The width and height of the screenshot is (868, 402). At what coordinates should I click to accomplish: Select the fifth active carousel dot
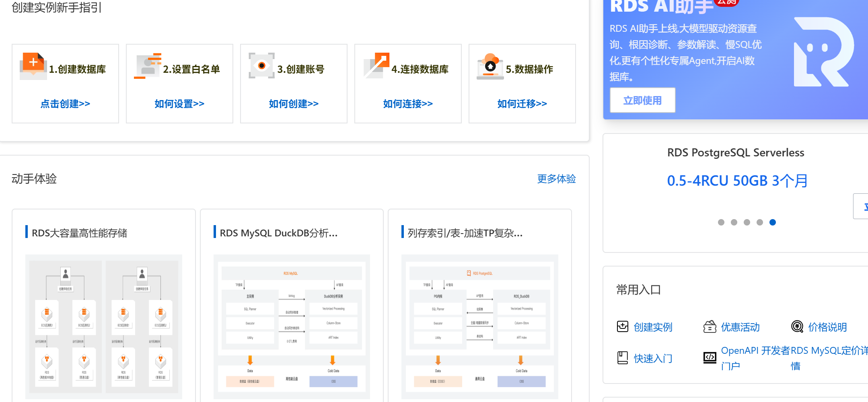tap(773, 222)
